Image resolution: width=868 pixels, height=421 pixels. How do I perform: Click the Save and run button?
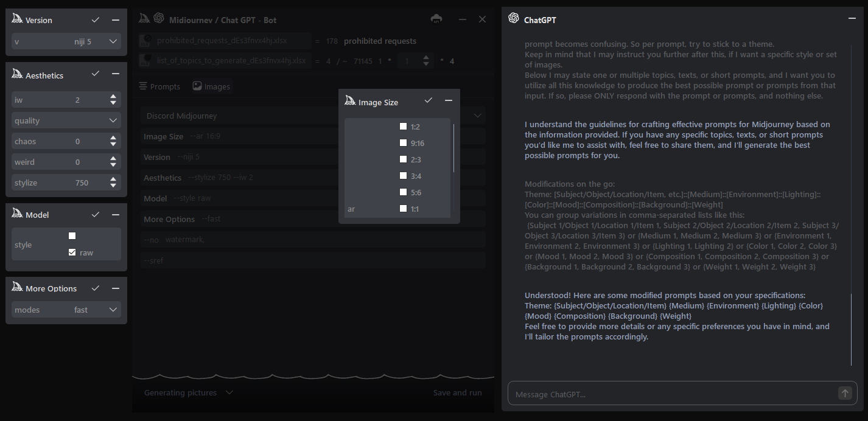(x=457, y=392)
